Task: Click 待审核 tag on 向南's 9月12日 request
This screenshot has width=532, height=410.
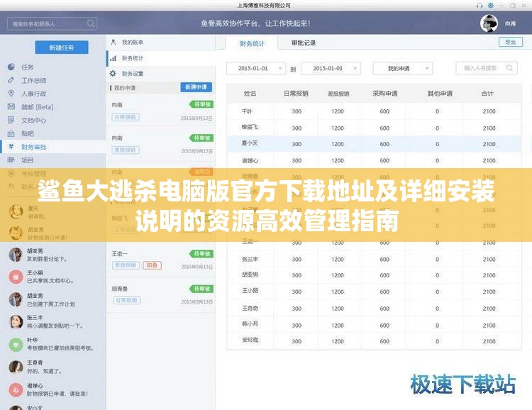Action: click(x=201, y=104)
